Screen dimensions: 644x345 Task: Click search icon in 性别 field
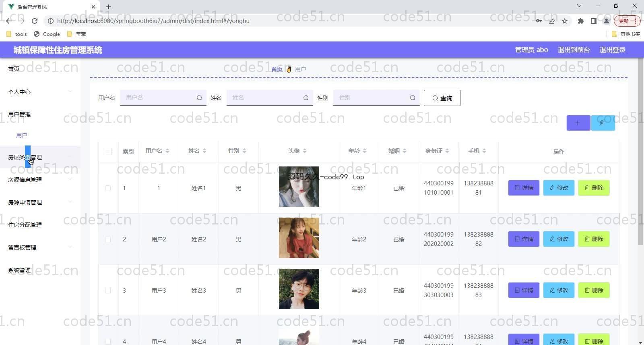[x=413, y=98]
